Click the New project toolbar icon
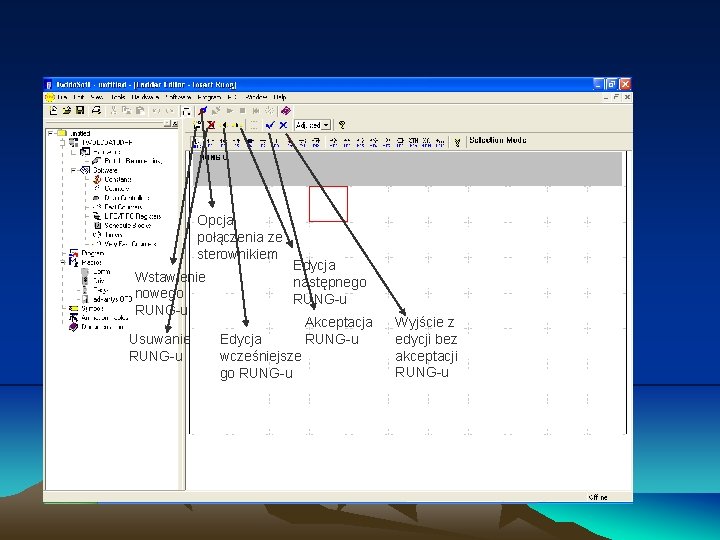 53,110
